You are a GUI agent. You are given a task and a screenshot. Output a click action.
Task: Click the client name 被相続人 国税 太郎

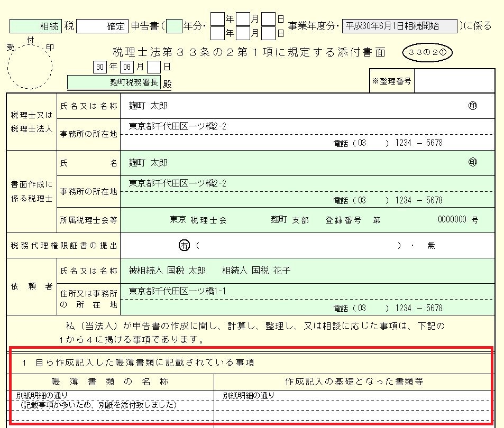[x=167, y=271]
